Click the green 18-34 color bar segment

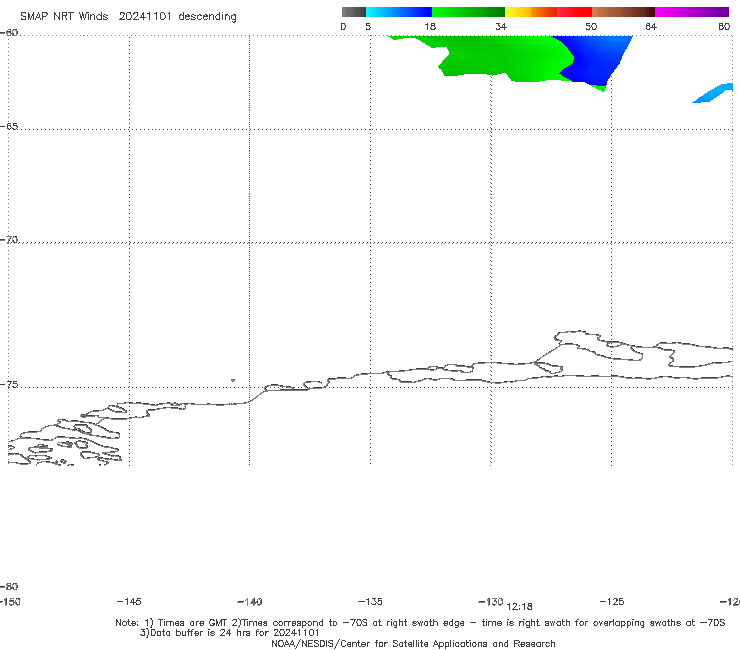(468, 12)
